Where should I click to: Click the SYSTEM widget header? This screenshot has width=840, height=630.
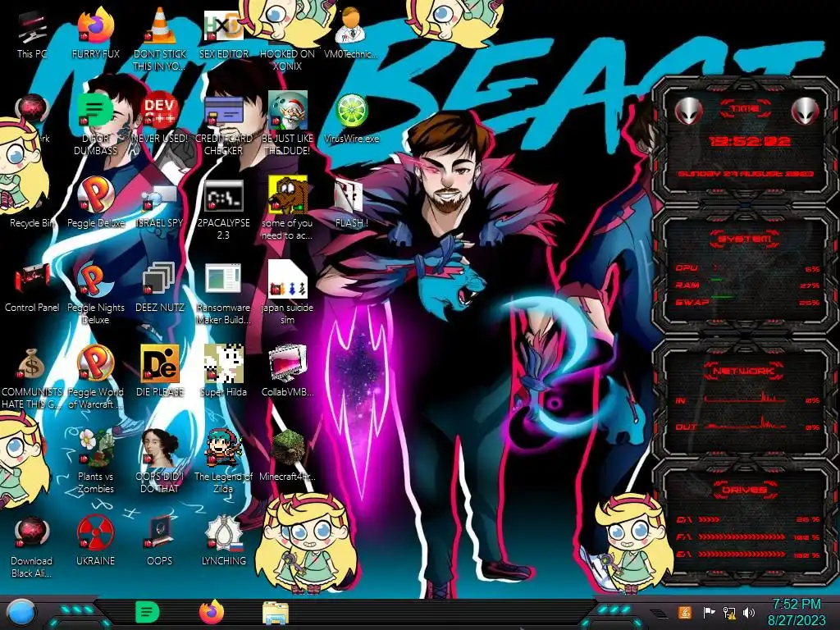745,239
